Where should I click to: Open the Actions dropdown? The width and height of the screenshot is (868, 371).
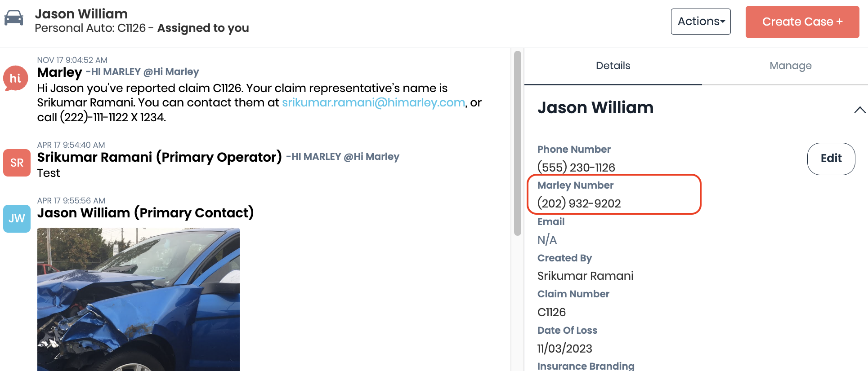pyautogui.click(x=700, y=22)
